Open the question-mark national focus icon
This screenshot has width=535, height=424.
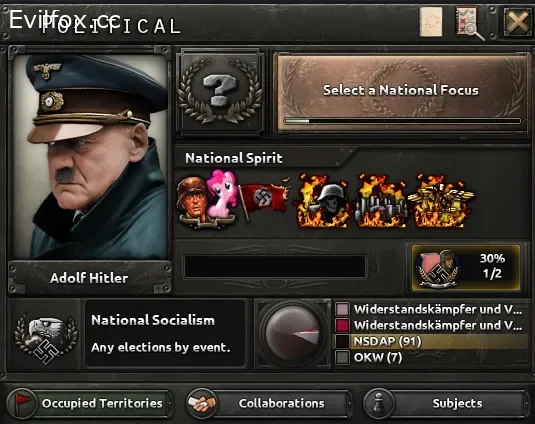coord(220,92)
